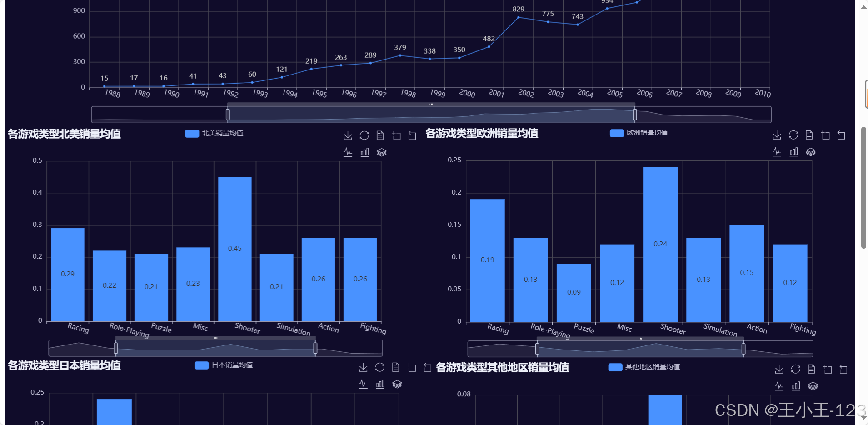
Task: Click the 各游戏类型北美销量均值 chart title
Action: tap(64, 134)
